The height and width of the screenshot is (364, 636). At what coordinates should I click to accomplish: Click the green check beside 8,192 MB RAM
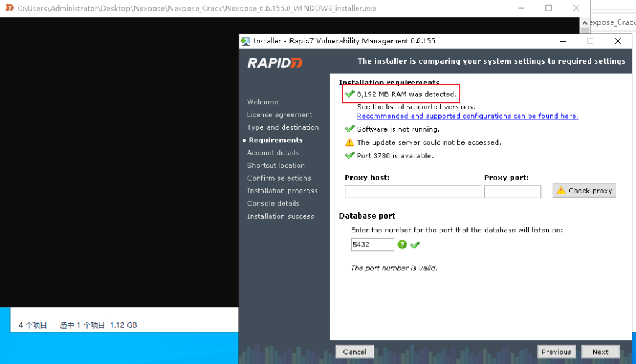click(349, 94)
